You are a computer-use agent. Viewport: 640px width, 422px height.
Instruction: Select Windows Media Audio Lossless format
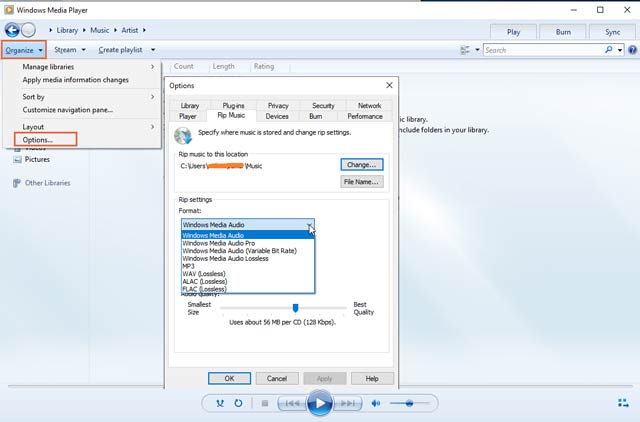[x=248, y=258]
